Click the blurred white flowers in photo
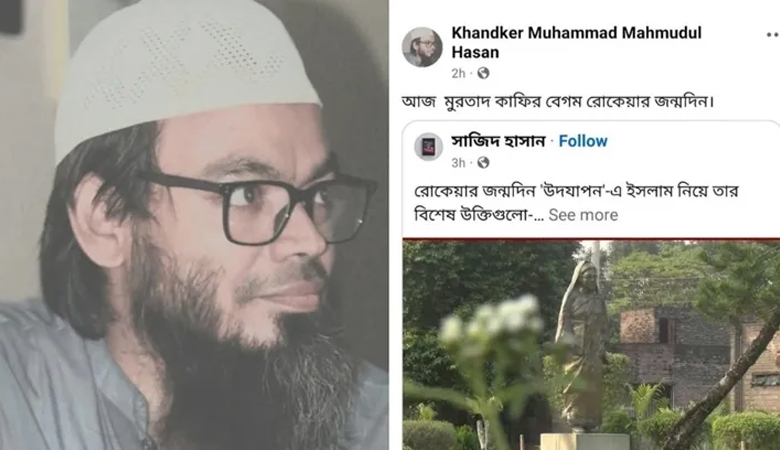Image resolution: width=780 pixels, height=450 pixels. click(x=492, y=323)
